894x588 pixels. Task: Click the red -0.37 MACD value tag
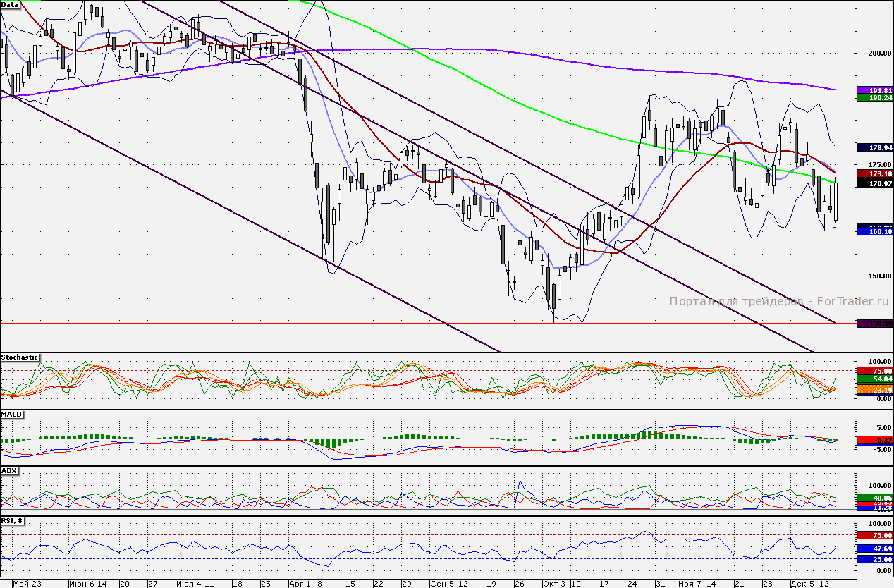[875, 440]
